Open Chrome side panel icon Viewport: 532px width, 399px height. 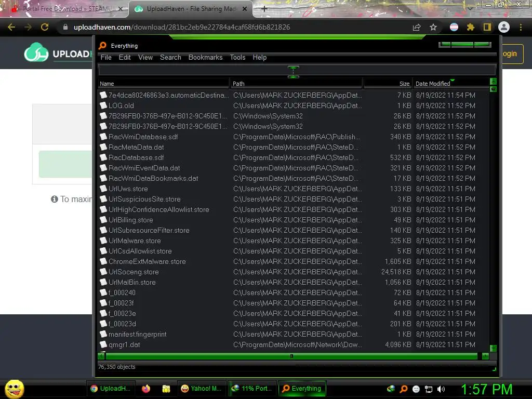click(x=487, y=27)
